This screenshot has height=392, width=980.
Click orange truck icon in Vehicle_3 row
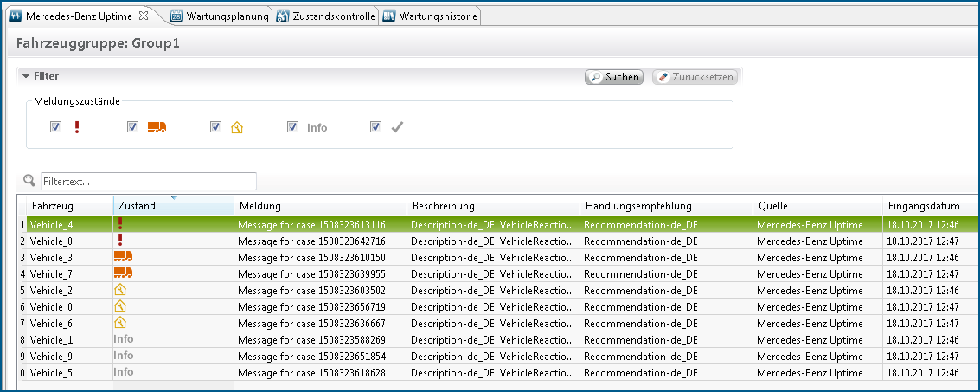coord(123,257)
